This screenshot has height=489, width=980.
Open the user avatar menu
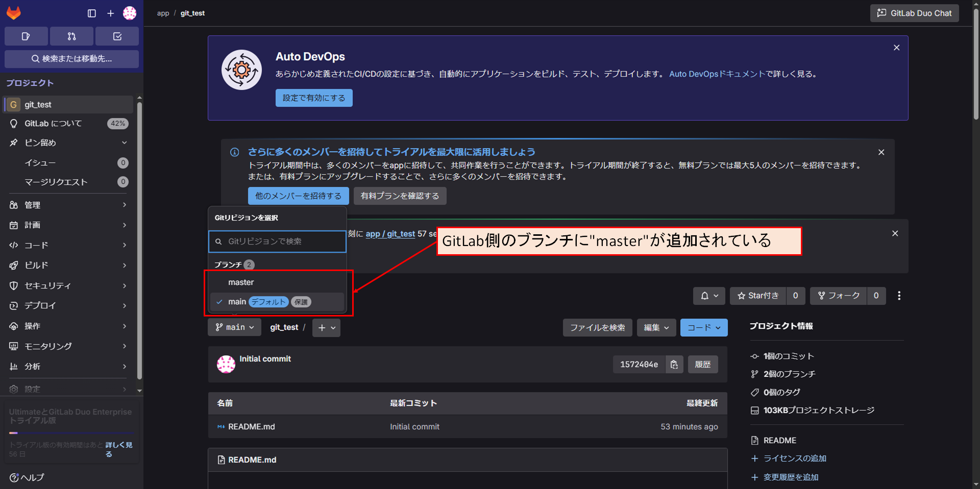[x=130, y=13]
